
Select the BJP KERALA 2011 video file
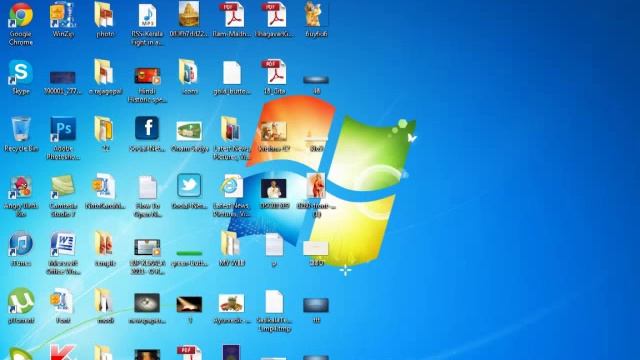pyautogui.click(x=147, y=247)
